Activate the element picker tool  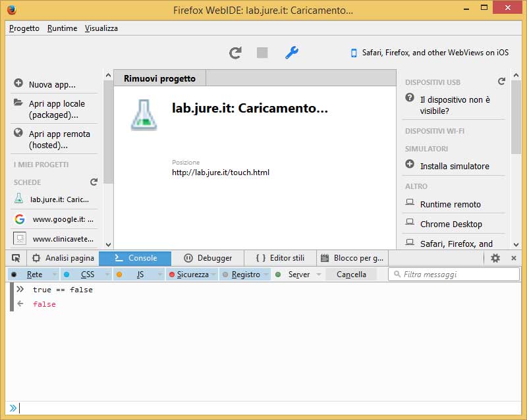pos(16,258)
